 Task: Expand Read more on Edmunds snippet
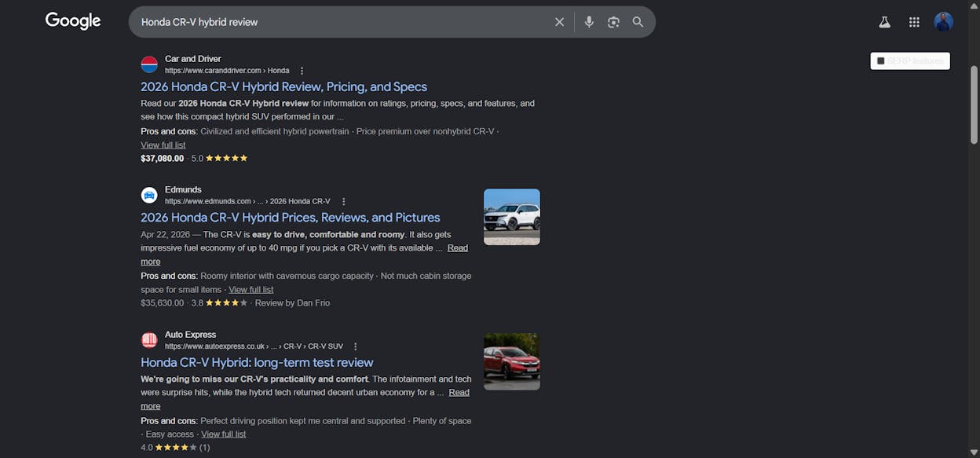point(458,247)
